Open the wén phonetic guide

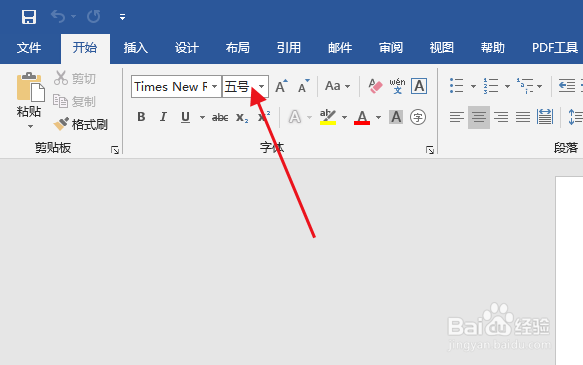[x=397, y=86]
